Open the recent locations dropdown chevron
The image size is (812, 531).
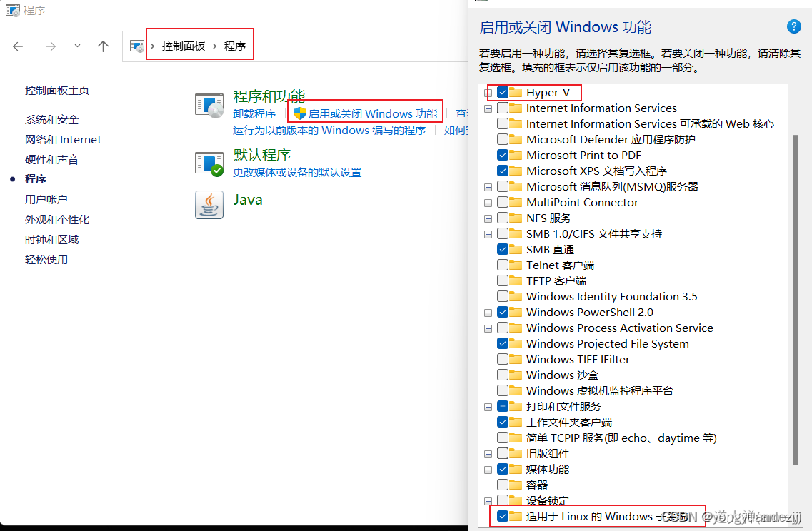(77, 46)
